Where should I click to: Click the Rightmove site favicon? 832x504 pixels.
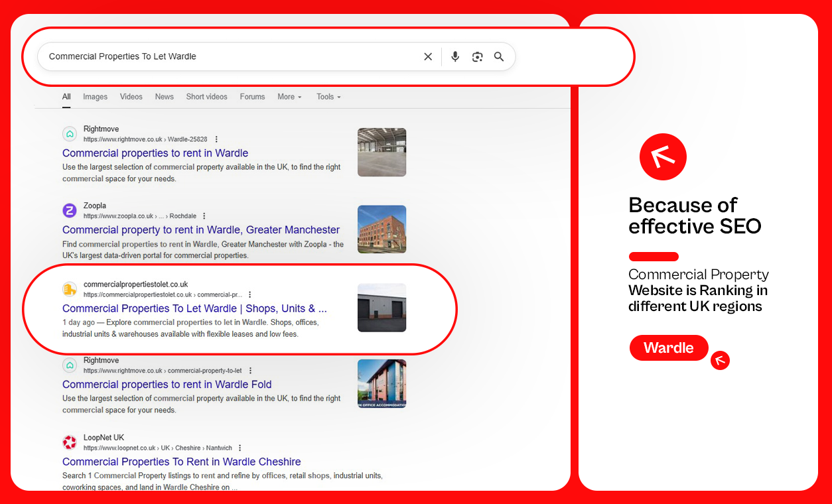(70, 133)
